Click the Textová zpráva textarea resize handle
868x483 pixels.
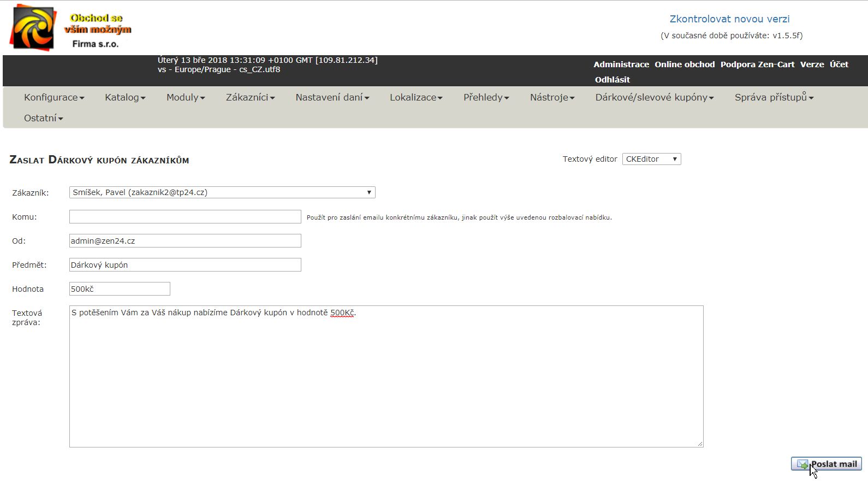[x=700, y=444]
